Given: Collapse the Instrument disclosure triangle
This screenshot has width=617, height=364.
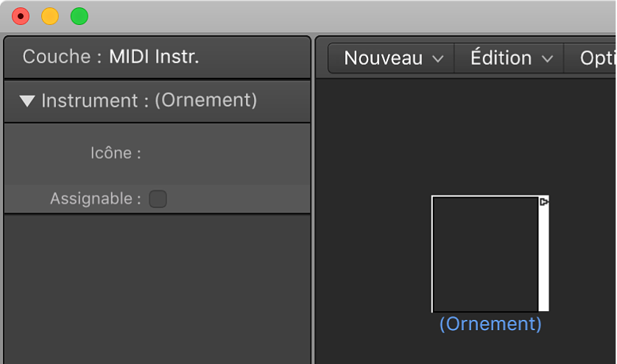Looking at the screenshot, I should click(27, 101).
